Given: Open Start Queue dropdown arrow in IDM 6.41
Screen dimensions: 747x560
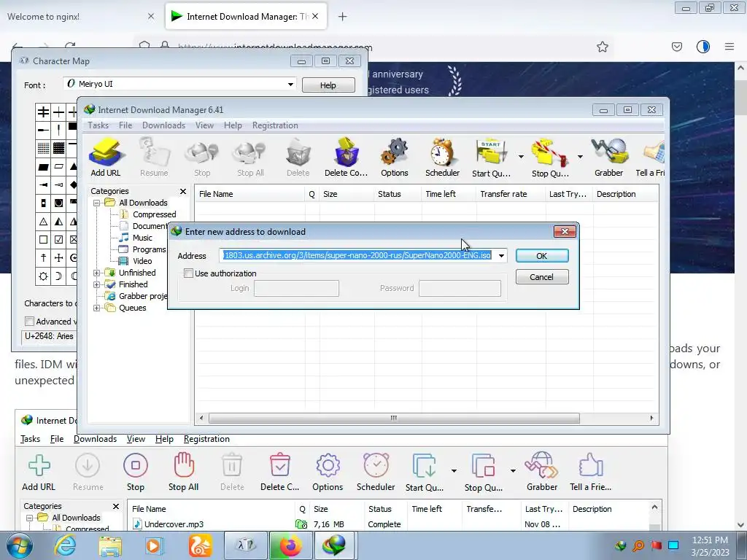Looking at the screenshot, I should pos(521,157).
